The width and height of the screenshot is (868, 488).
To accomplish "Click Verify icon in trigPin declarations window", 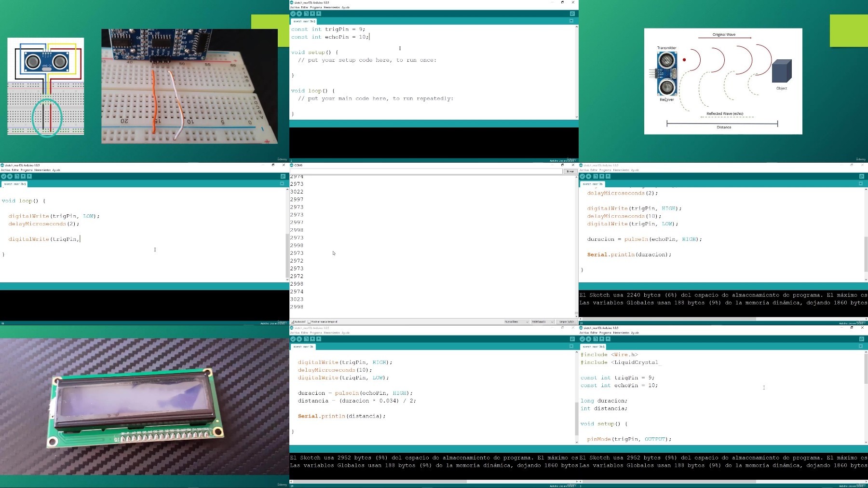I will point(293,14).
